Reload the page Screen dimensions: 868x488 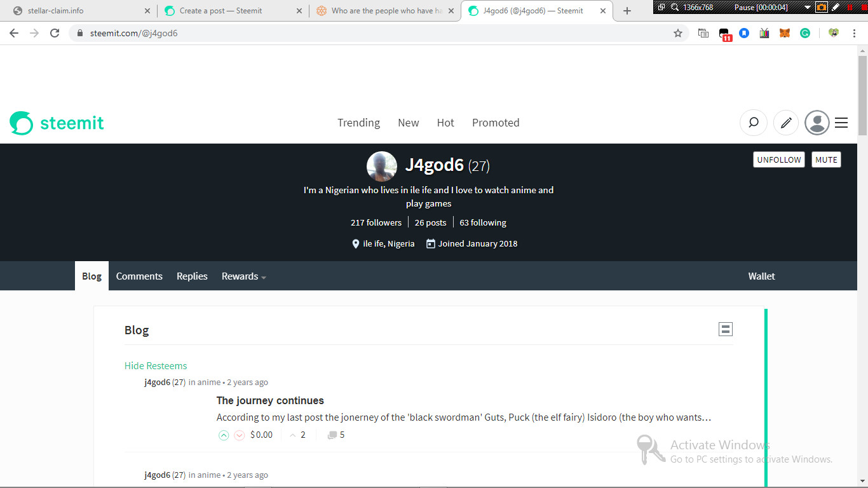point(55,33)
